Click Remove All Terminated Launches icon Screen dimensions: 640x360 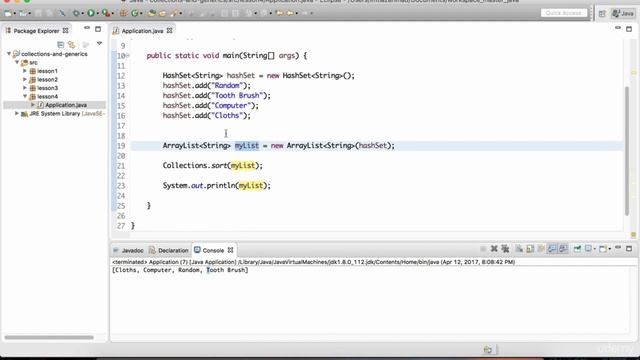pos(505,249)
